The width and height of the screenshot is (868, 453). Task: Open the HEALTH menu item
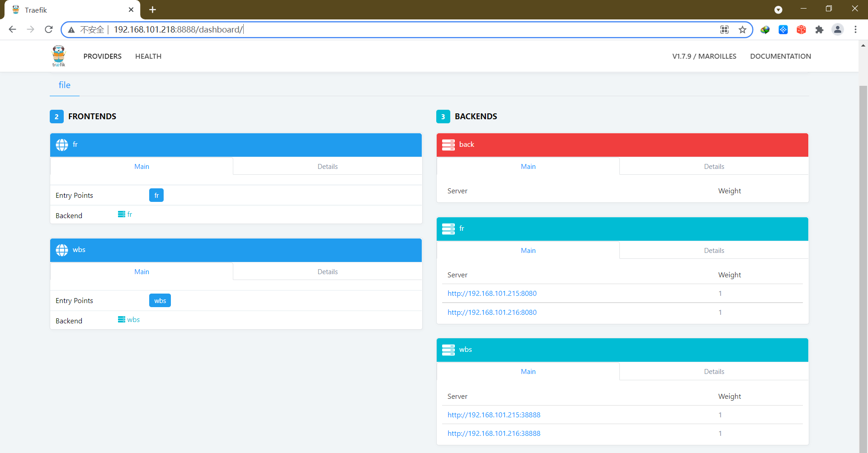(148, 56)
